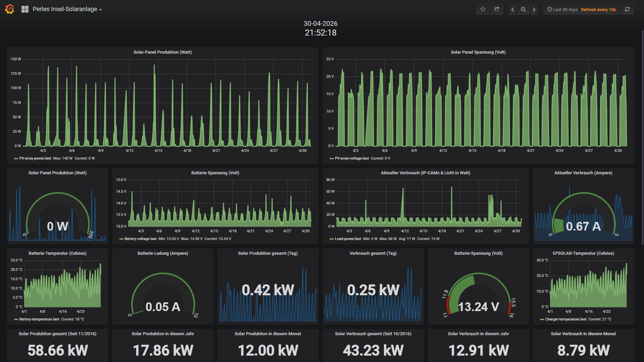Refresh the dashboard now
Image resolution: width=644 pixels, height=362 pixels.
[x=627, y=9]
